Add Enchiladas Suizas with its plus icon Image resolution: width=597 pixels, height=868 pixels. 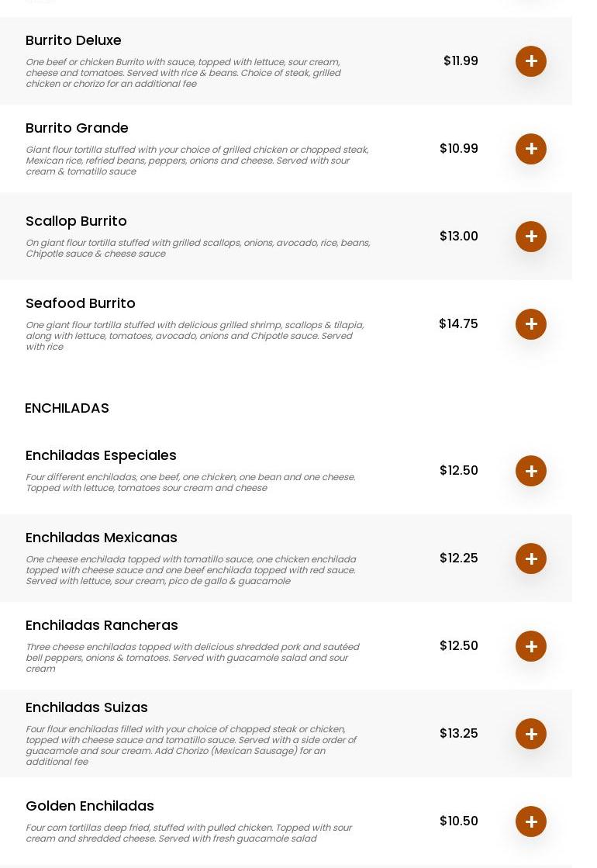tap(530, 734)
